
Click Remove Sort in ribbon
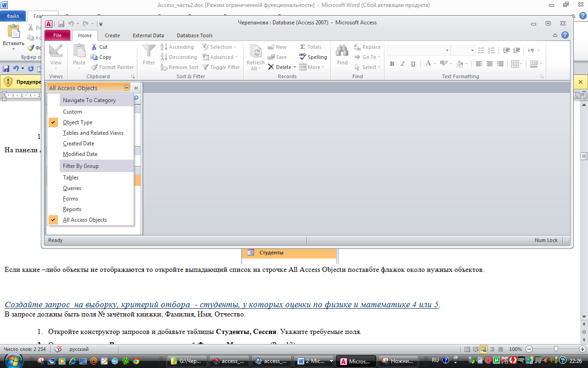(180, 67)
